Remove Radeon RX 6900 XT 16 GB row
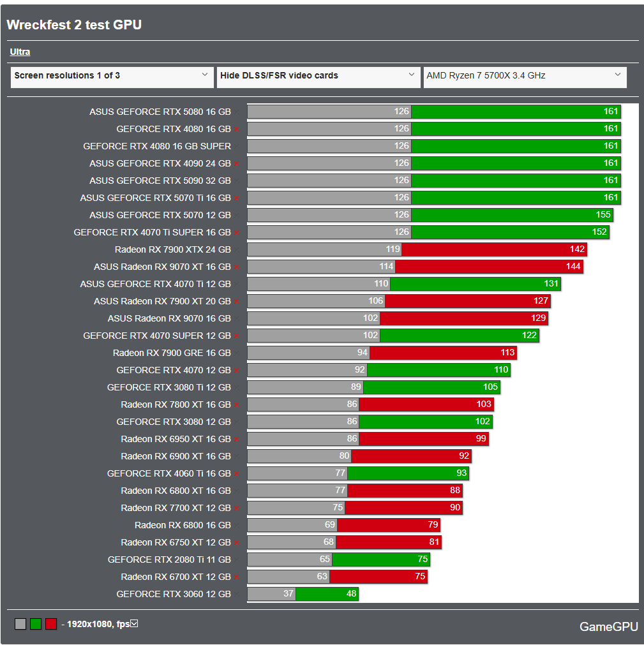Image resolution: width=644 pixels, height=645 pixels. pyautogui.click(x=237, y=457)
